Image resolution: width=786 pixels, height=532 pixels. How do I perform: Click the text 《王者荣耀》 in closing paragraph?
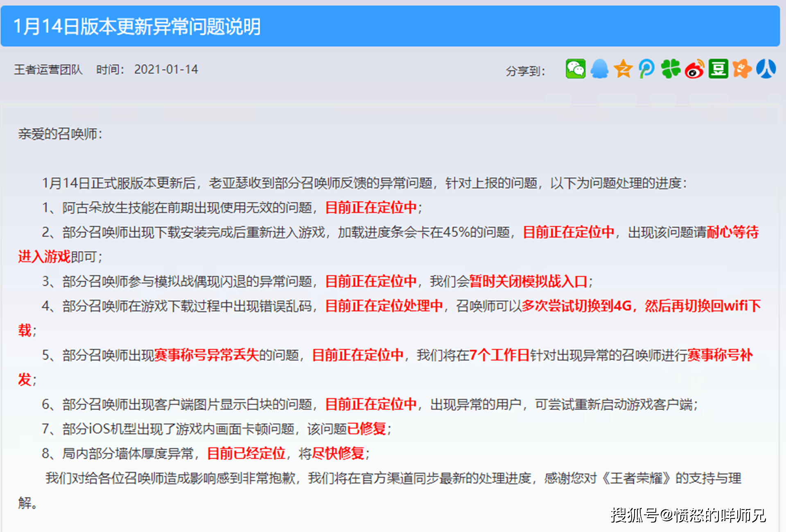(637, 478)
